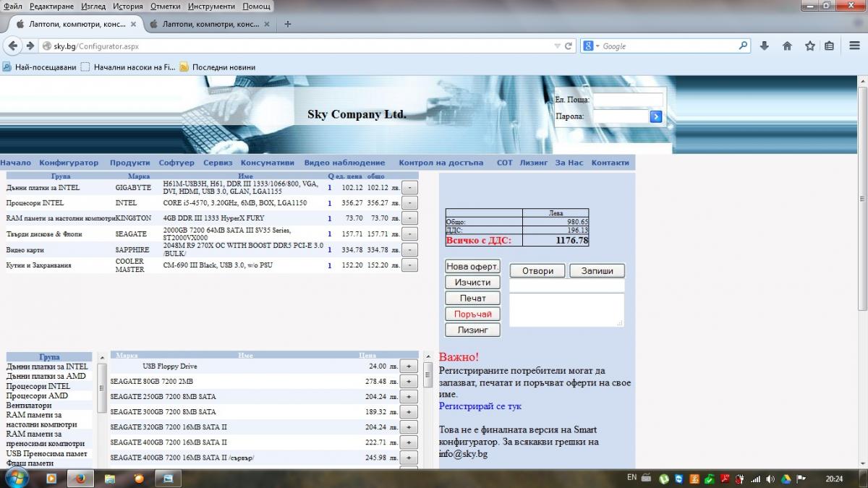868x488 pixels.
Task: Open the Firefox home page icon
Action: point(787,46)
